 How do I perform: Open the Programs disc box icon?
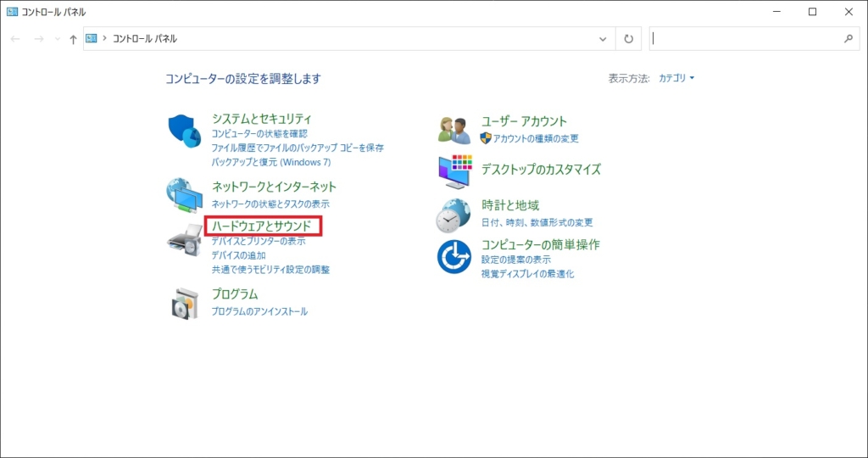tap(185, 304)
